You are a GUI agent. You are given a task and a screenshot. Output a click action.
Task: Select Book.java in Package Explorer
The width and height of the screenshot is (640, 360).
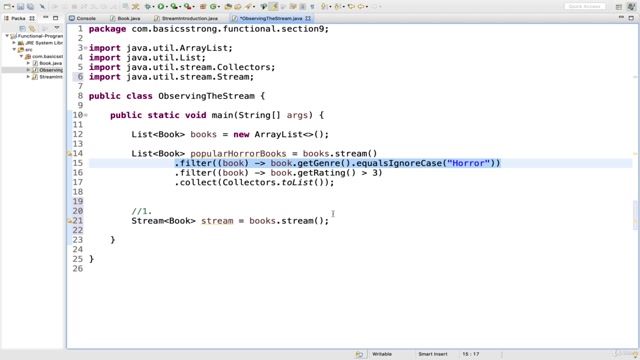[47, 63]
